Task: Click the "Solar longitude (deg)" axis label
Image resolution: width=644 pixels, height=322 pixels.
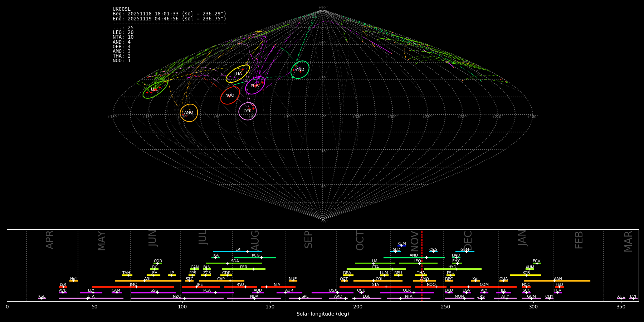Action: pos(322,314)
